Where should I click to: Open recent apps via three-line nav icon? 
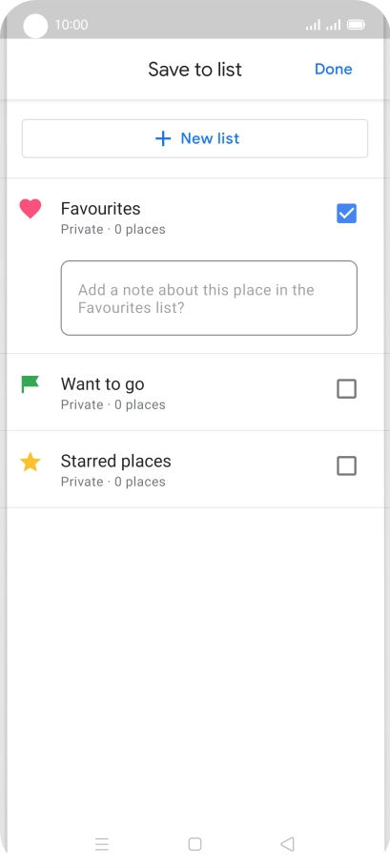[102, 843]
